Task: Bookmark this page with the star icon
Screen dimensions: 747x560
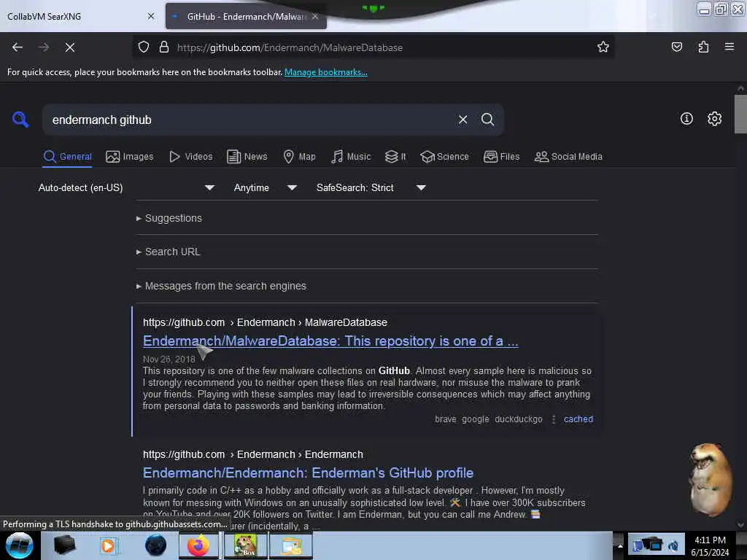Action: 603,47
